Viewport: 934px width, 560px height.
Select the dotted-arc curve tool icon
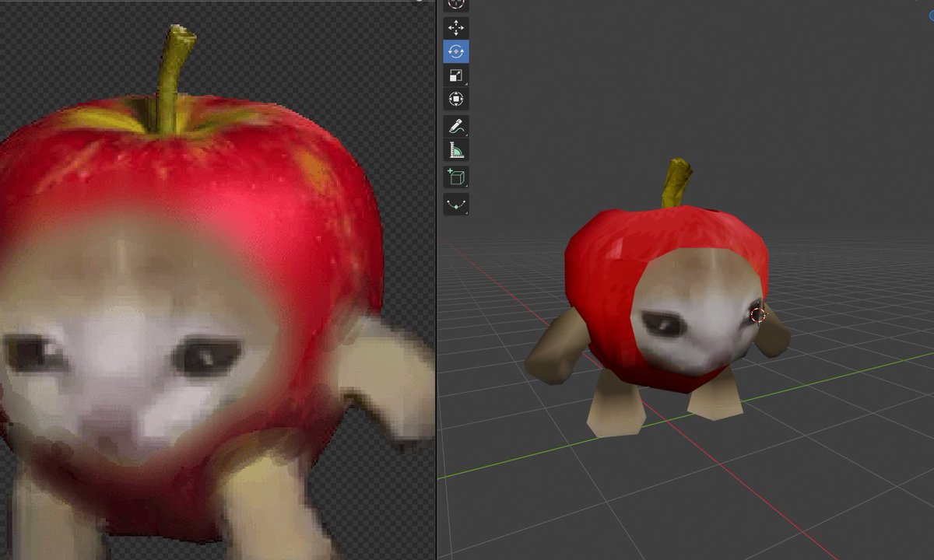[456, 204]
